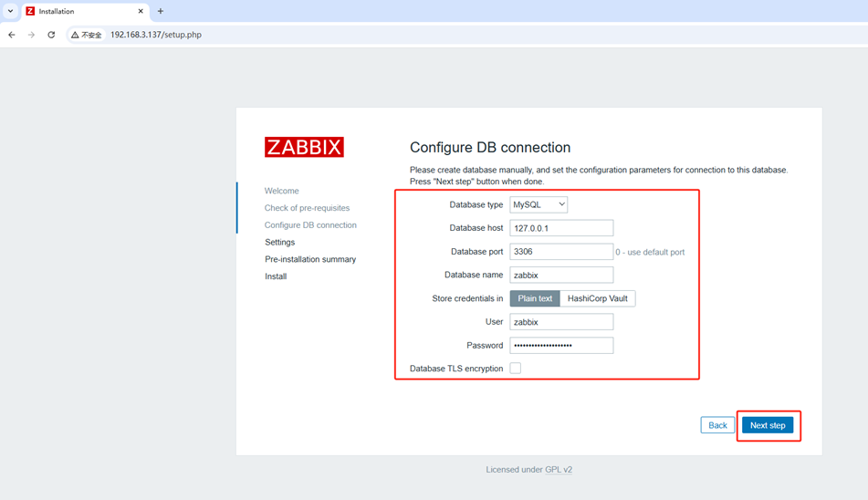This screenshot has height=500, width=868.
Task: Click the Password input field
Action: tap(561, 346)
